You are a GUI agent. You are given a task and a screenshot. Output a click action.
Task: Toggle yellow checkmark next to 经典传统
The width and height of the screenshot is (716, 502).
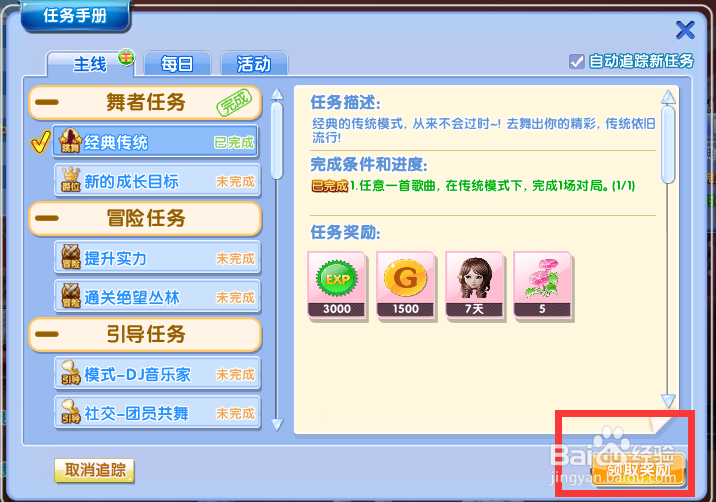coord(40,142)
